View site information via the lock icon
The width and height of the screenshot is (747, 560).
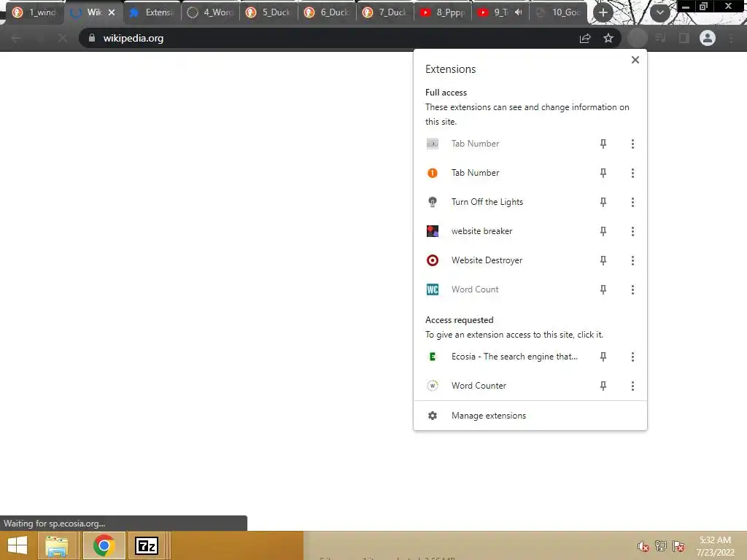point(92,38)
